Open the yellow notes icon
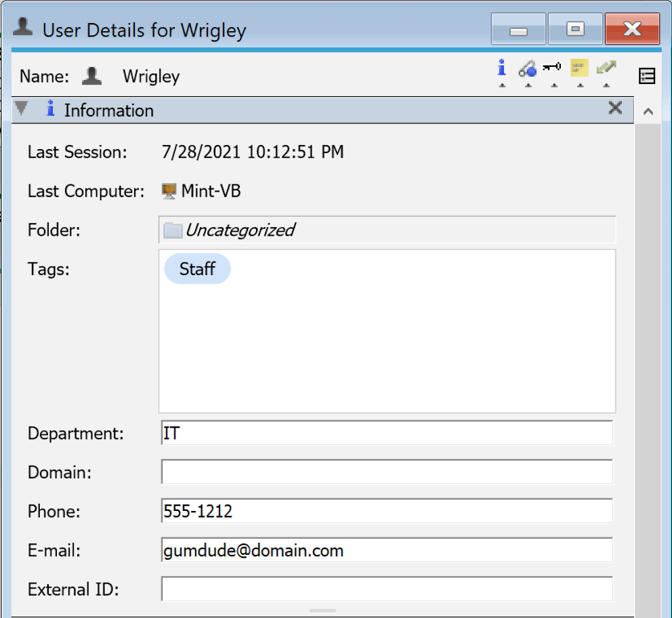Viewport: 672px width, 618px height. point(580,68)
